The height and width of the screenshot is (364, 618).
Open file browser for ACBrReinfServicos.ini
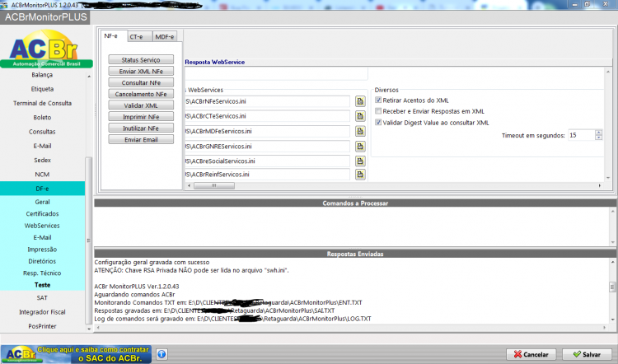[360, 175]
